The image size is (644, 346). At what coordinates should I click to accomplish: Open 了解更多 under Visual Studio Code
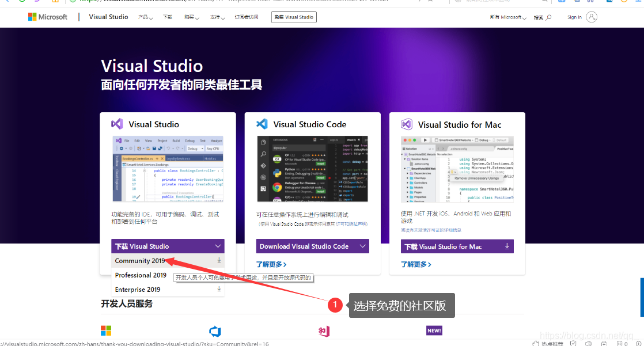271,264
